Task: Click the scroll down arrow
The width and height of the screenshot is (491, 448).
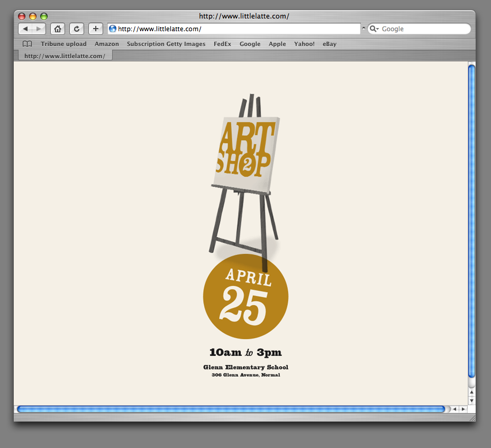Action: (x=471, y=400)
